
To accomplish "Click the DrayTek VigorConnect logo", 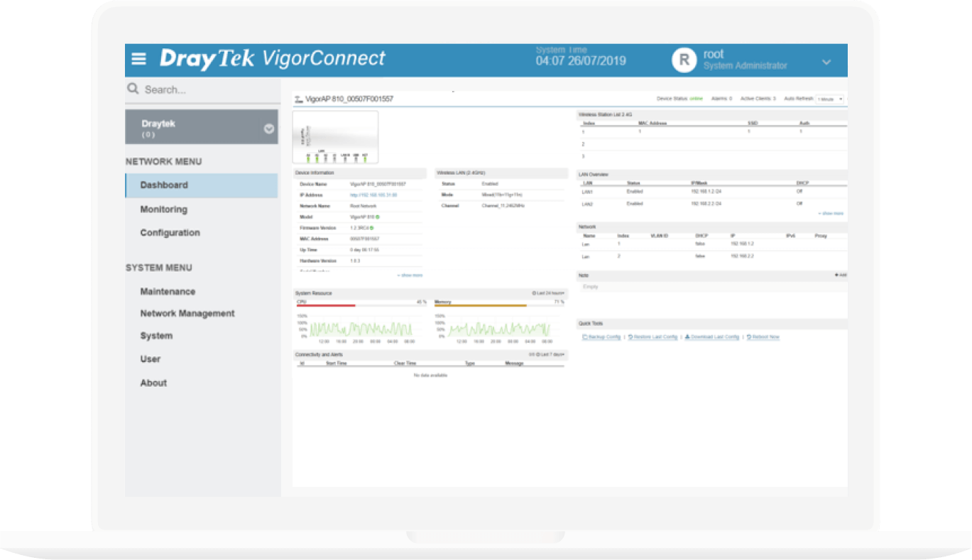I will [273, 58].
